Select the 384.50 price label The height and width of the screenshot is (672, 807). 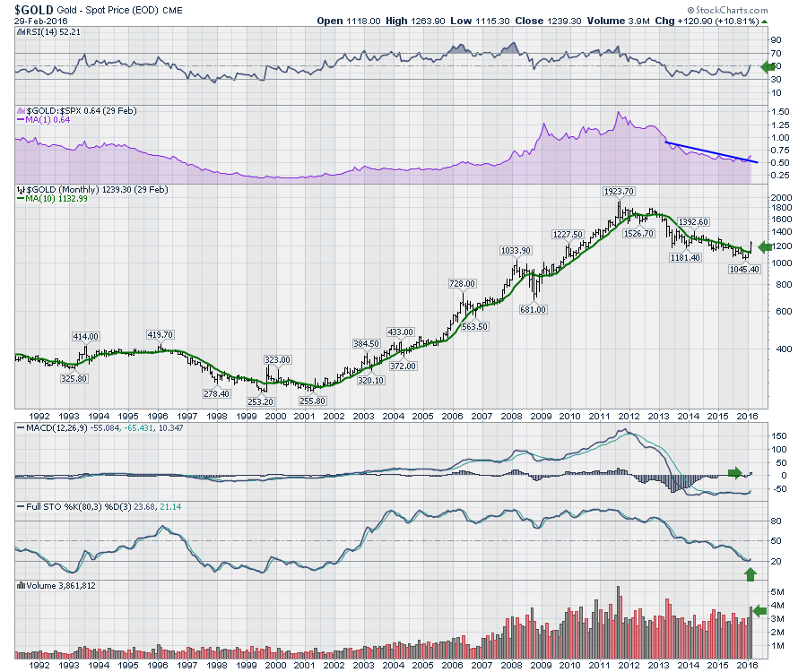pos(366,344)
